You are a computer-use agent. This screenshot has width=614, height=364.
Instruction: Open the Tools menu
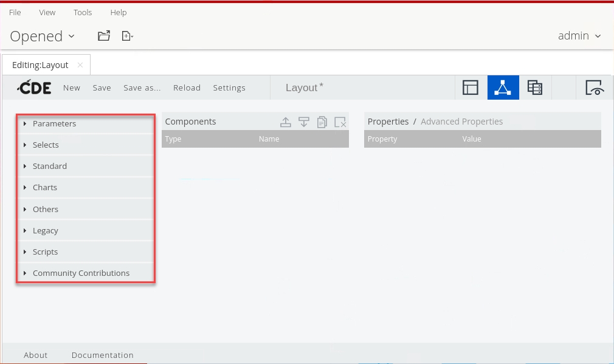coord(83,12)
